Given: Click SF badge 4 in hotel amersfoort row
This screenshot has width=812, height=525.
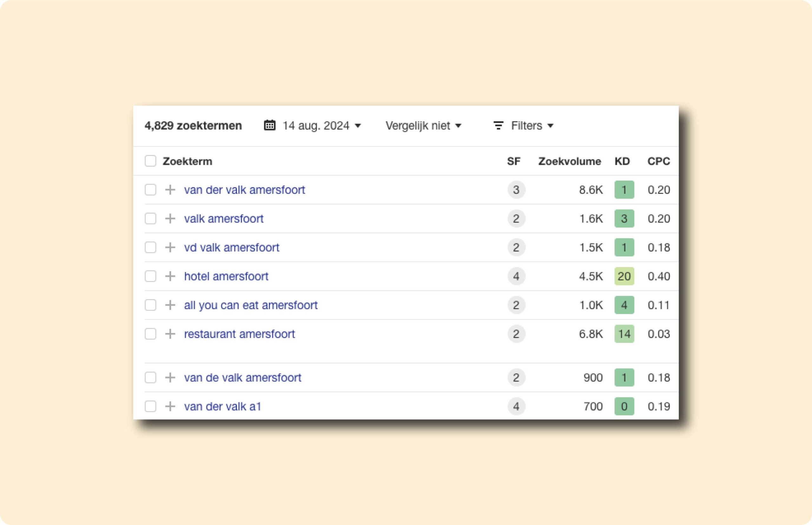Looking at the screenshot, I should click(516, 276).
